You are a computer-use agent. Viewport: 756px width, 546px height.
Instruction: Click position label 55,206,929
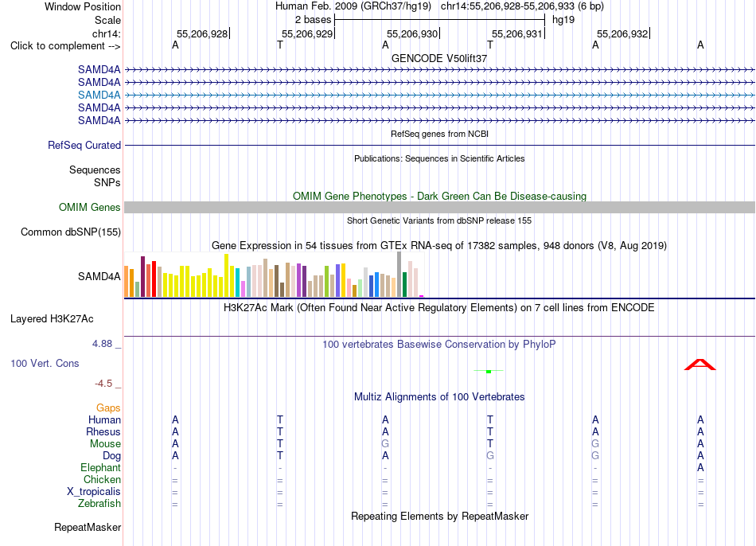pos(307,33)
